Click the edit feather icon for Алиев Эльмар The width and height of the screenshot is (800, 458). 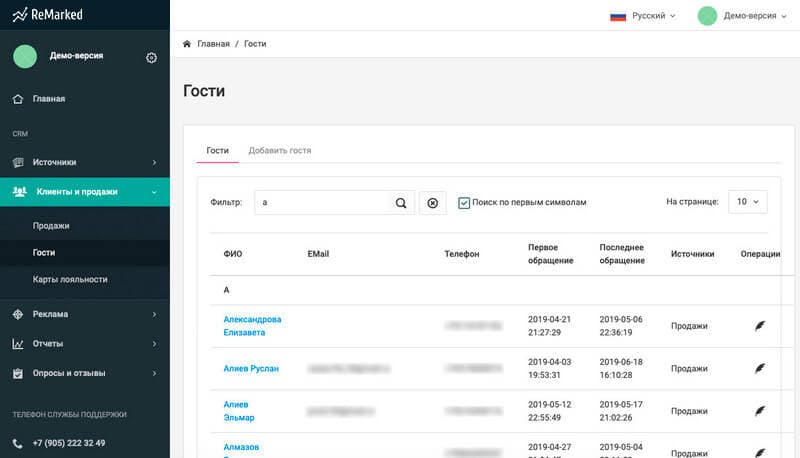pos(760,411)
